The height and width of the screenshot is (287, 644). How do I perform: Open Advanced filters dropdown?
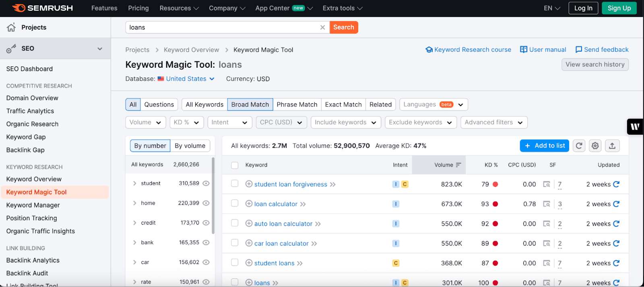coord(494,123)
